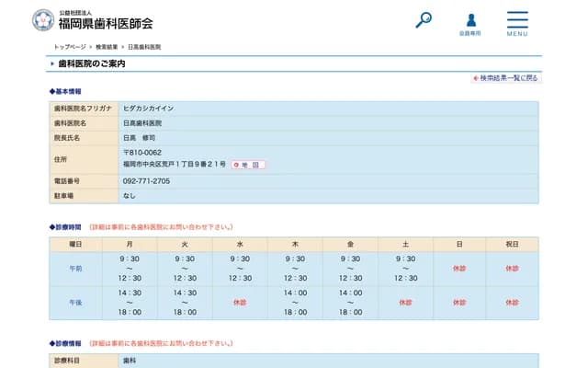Screen dimensions: 588x368
Task: Select the ヒダカシカイイン furigana value
Action: click(x=149, y=109)
